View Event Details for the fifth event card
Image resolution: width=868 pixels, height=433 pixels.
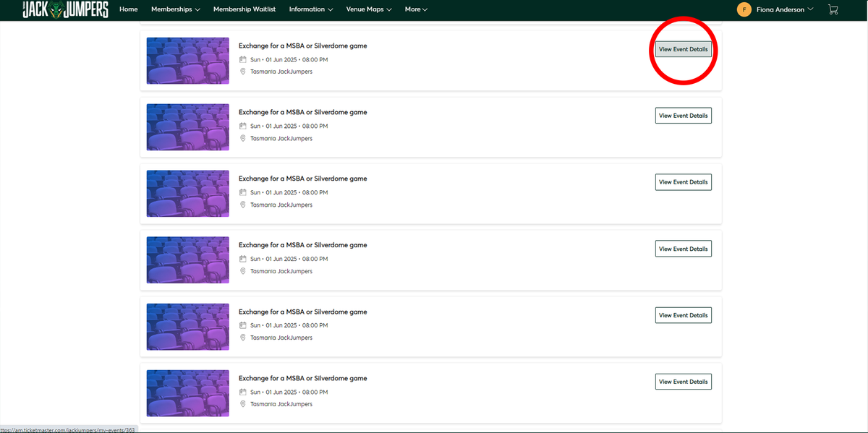(x=684, y=315)
